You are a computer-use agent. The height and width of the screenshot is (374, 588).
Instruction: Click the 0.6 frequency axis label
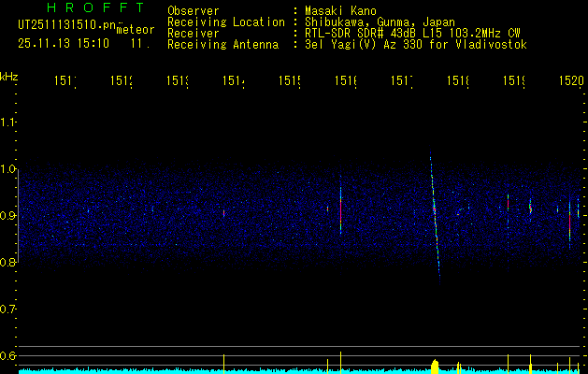[9, 355]
